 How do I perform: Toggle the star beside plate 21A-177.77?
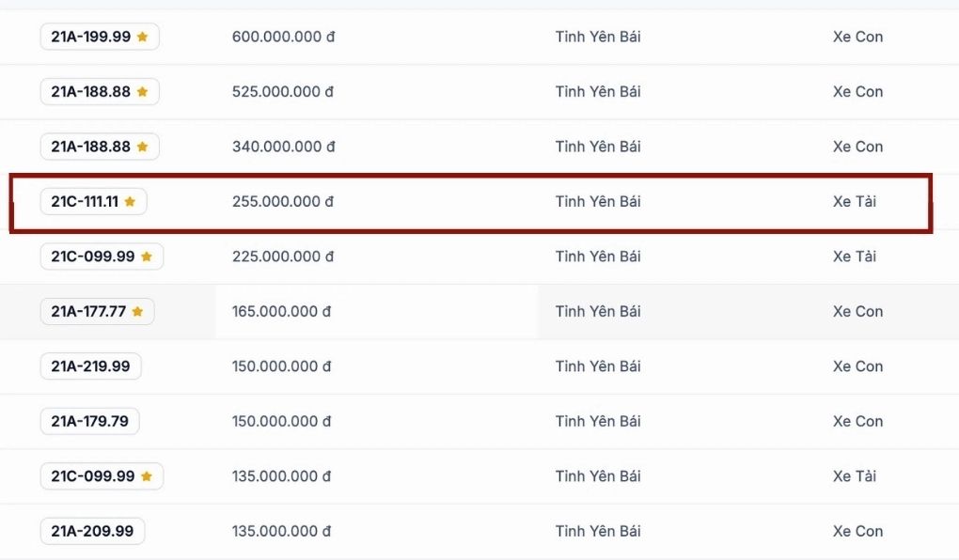137,311
